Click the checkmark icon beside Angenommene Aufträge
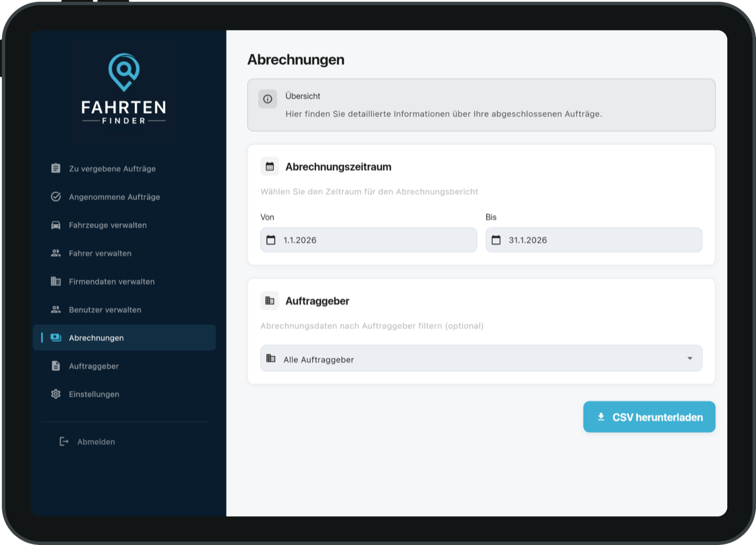This screenshot has width=756, height=545. 56,196
